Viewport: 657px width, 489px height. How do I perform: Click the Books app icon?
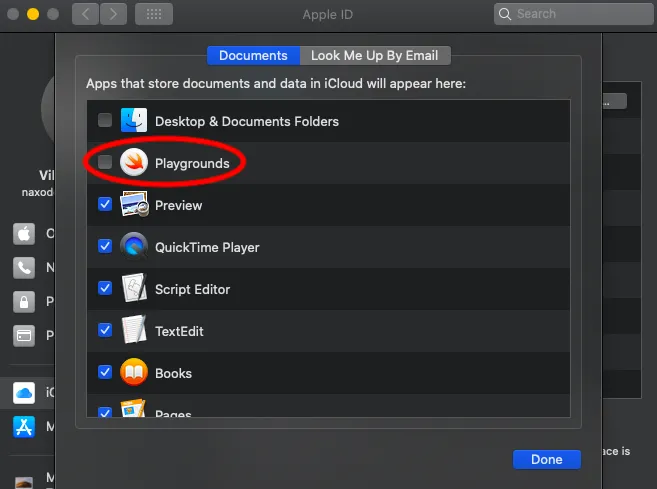134,372
